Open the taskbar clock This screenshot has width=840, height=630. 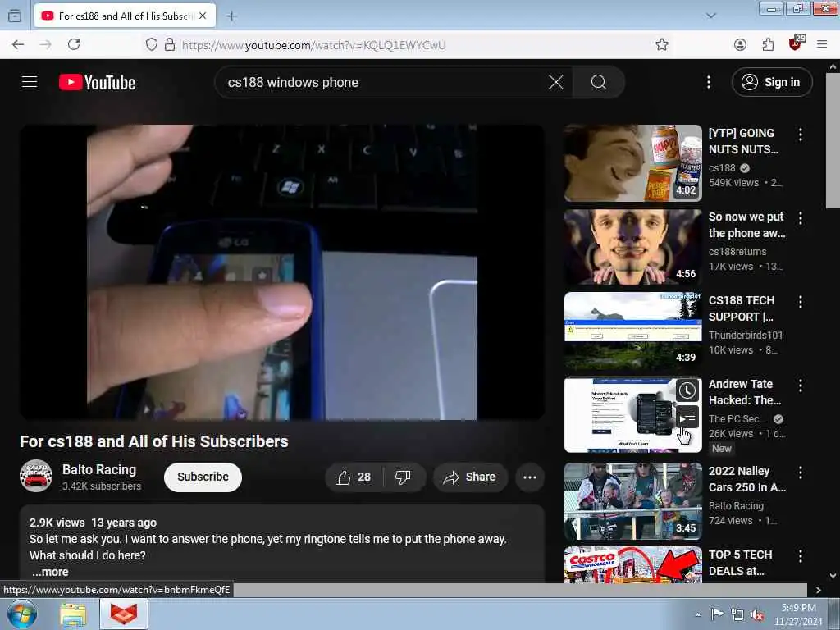point(798,614)
